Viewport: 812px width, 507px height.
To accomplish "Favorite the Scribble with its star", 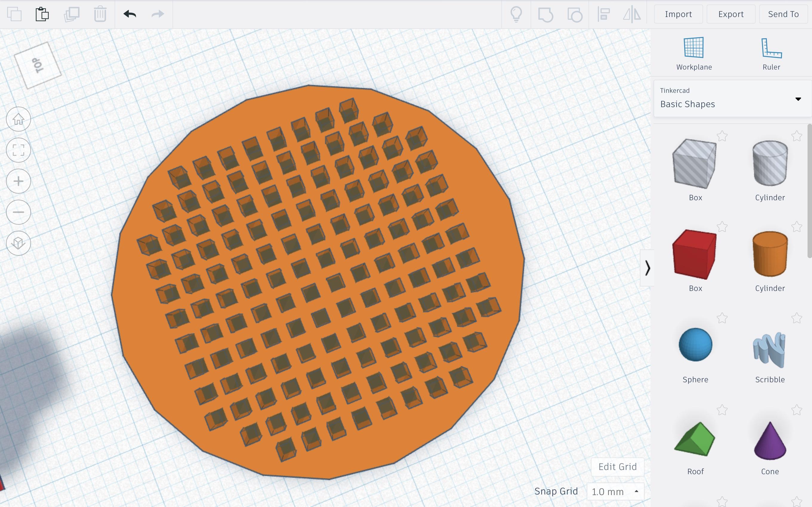I will [796, 318].
